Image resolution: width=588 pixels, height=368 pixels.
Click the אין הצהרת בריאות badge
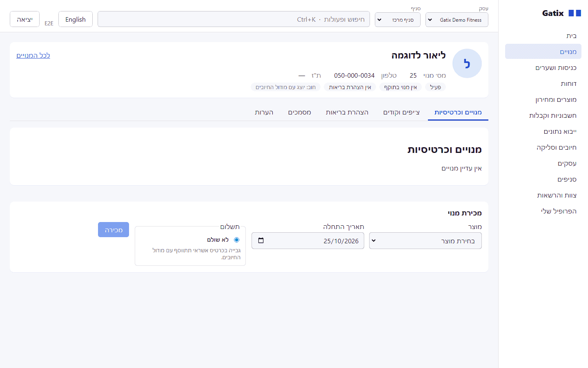(x=350, y=87)
